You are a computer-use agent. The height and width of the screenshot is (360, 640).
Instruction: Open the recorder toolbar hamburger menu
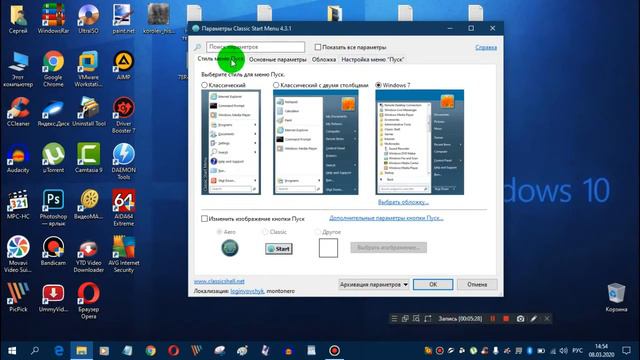click(394, 319)
